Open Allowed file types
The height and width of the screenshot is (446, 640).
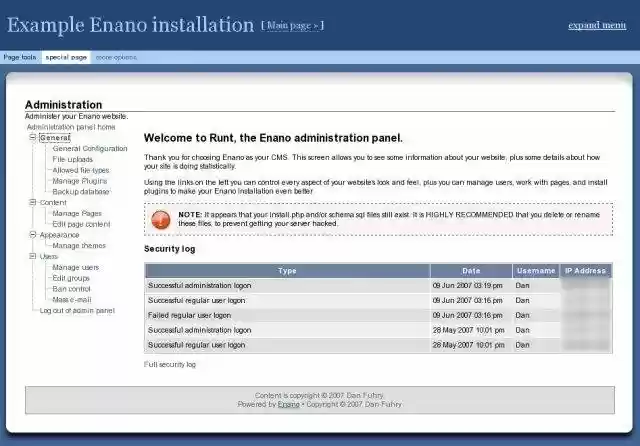coord(81,170)
